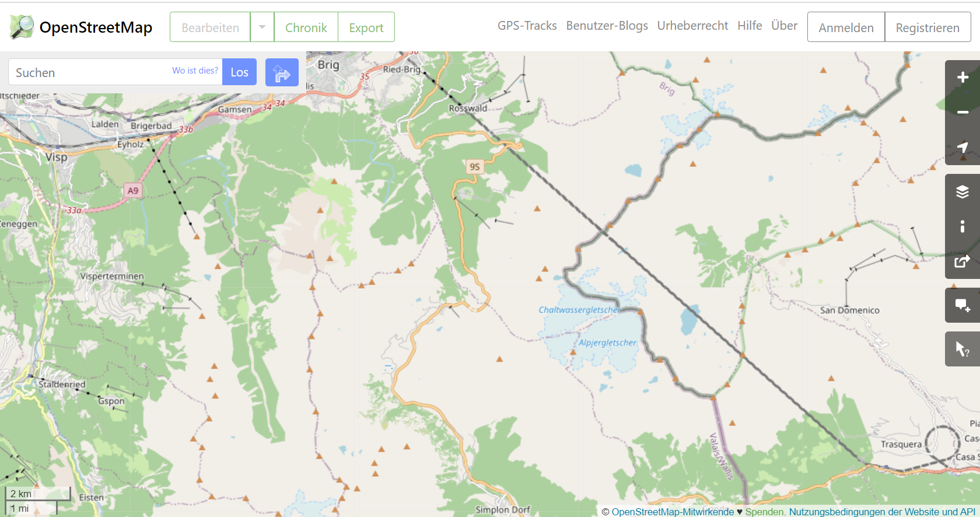Viewport: 980px width, 517px height.
Task: Click the Bearbeiten button
Action: (x=210, y=27)
